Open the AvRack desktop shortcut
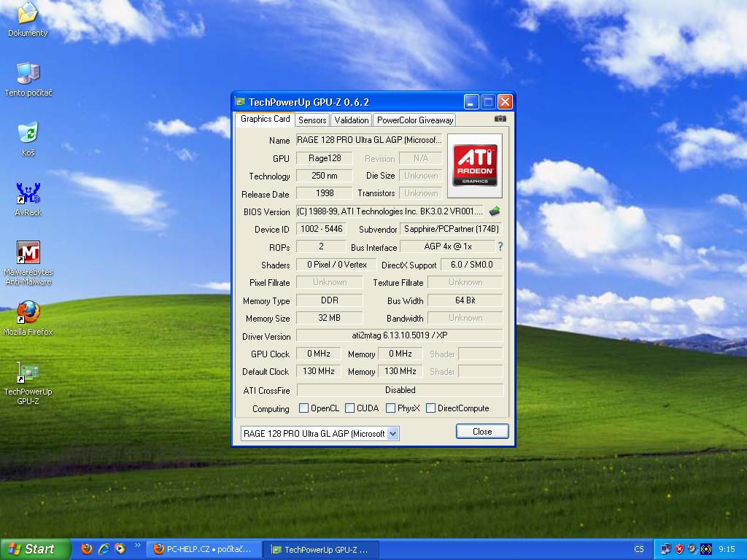 tap(28, 194)
